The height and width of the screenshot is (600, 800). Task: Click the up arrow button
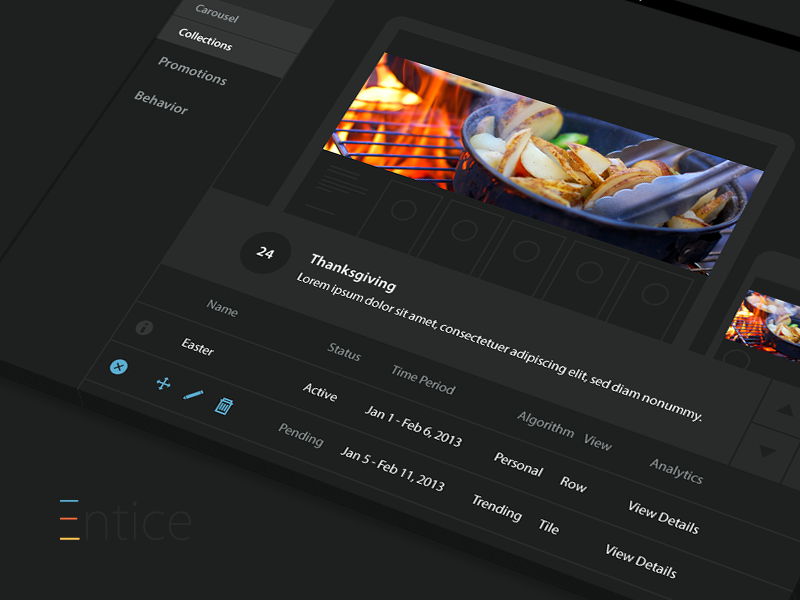[783, 409]
